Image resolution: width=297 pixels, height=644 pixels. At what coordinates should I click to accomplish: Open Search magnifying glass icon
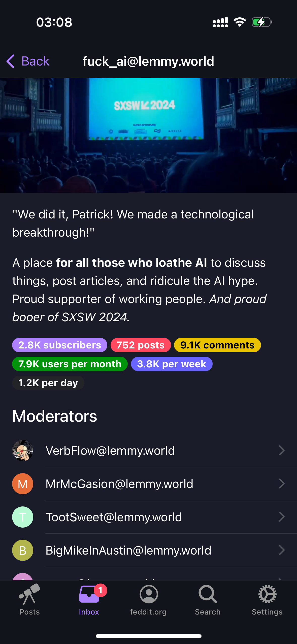click(x=208, y=594)
